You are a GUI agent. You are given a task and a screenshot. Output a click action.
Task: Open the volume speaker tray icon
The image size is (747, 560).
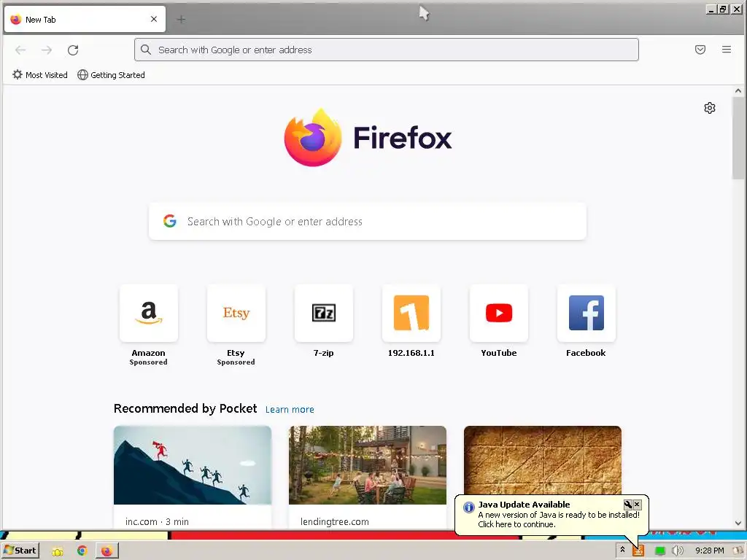677,551
